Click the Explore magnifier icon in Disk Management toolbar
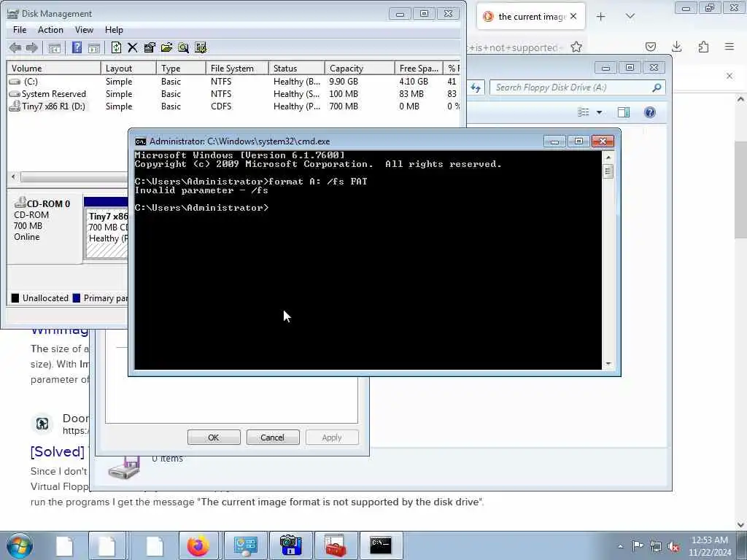Image resolution: width=747 pixels, height=560 pixels. 183,47
